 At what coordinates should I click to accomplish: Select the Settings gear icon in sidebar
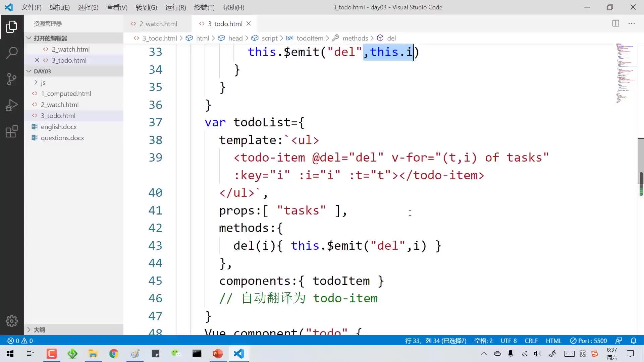tap(12, 321)
